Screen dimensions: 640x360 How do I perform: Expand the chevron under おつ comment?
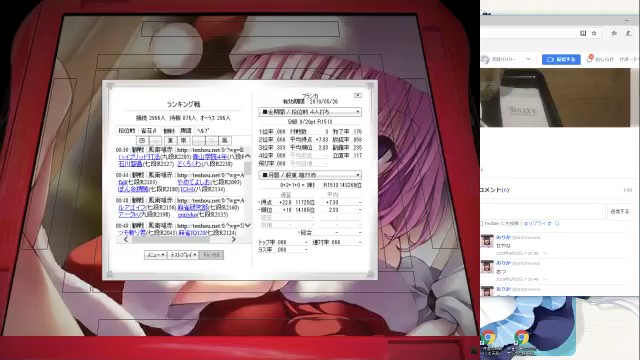click(x=545, y=279)
